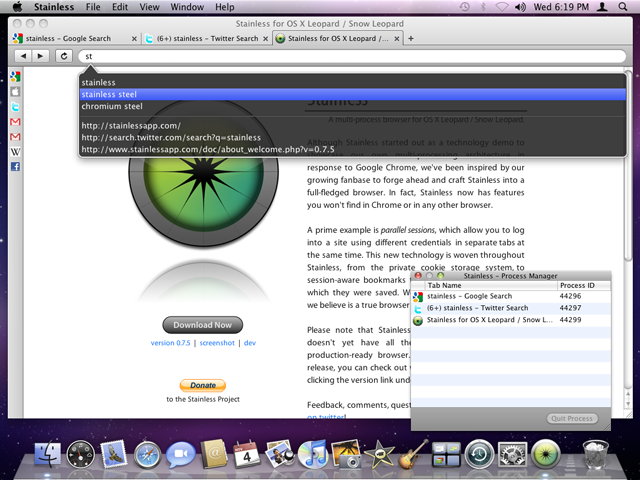Click the Download Now button

pyautogui.click(x=202, y=325)
